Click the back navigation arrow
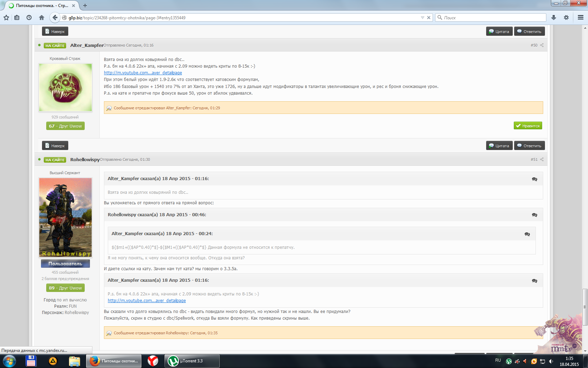The height and width of the screenshot is (368, 588). 55,18
